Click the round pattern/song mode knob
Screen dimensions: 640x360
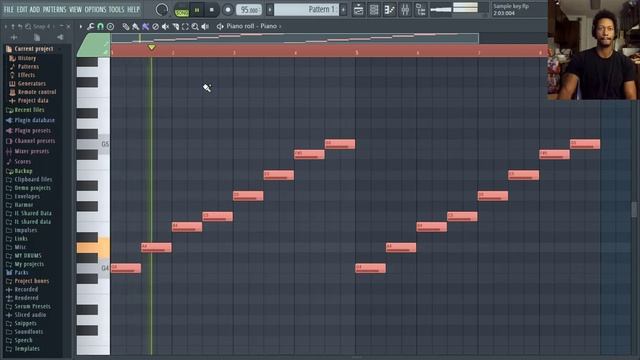162,10
